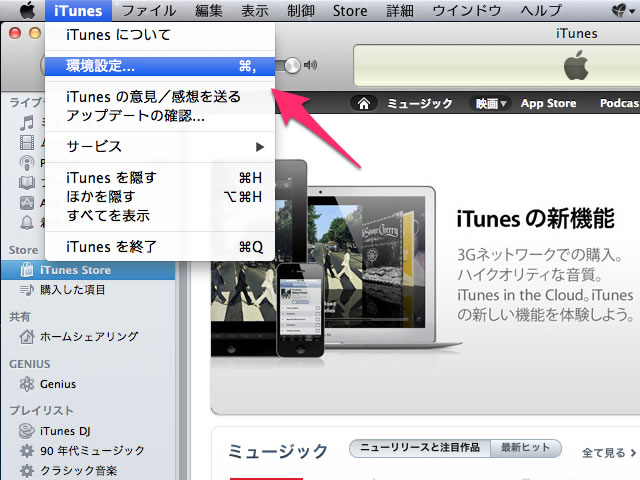640x480 pixels.
Task: Click the iTunes menu bar item
Action: 78,11
